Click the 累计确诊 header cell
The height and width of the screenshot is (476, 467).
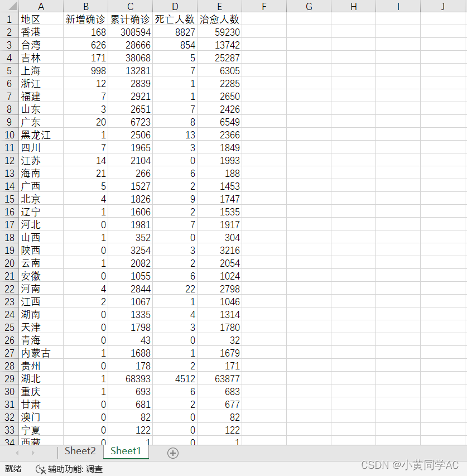(x=130, y=19)
